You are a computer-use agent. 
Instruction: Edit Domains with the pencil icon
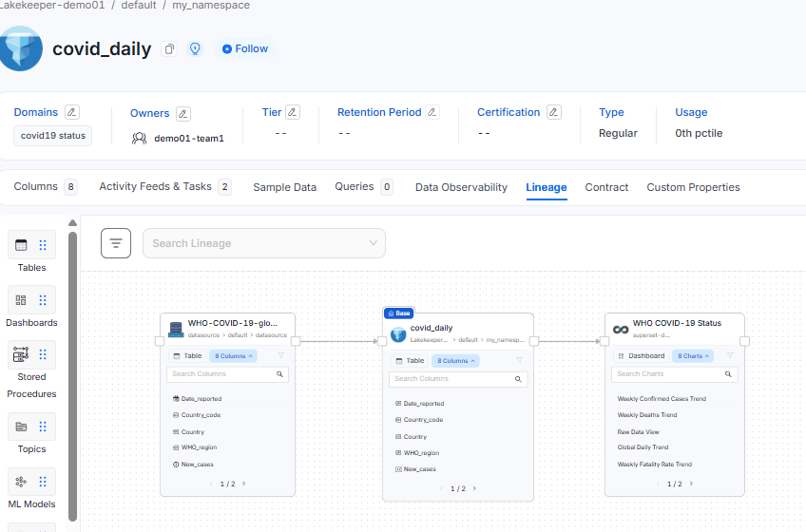pyautogui.click(x=72, y=112)
